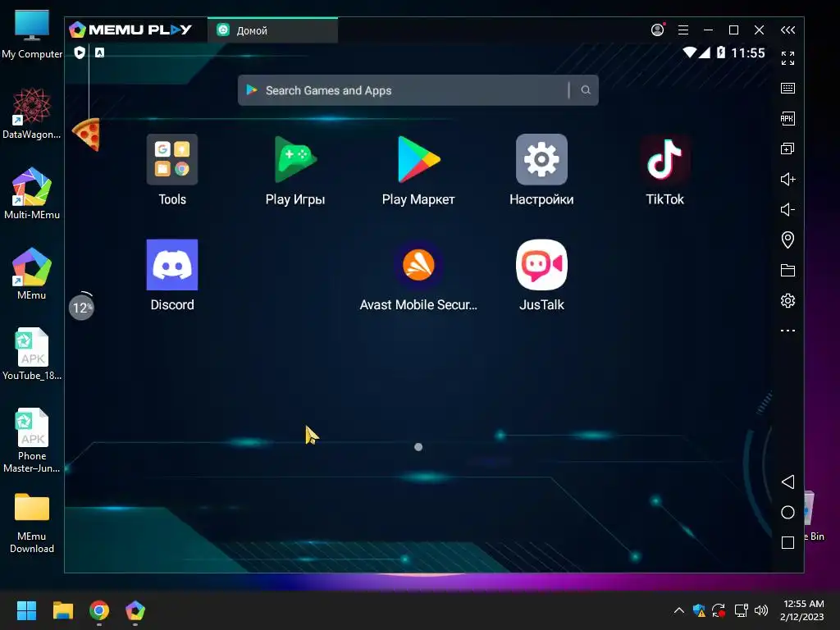Screen dimensions: 840x630
Task: Select the Phone Master APK file on desktop
Action: (32, 441)
